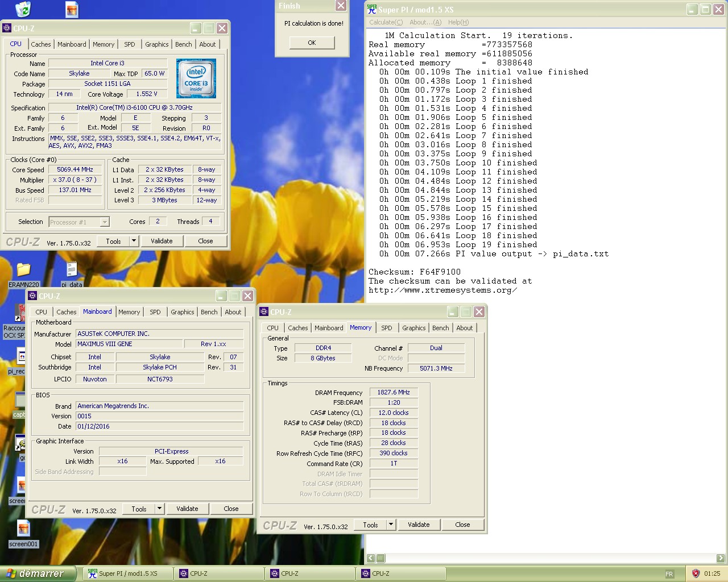Click the Specification field Intel(R) Core(TM) i3-6100

tap(134, 107)
